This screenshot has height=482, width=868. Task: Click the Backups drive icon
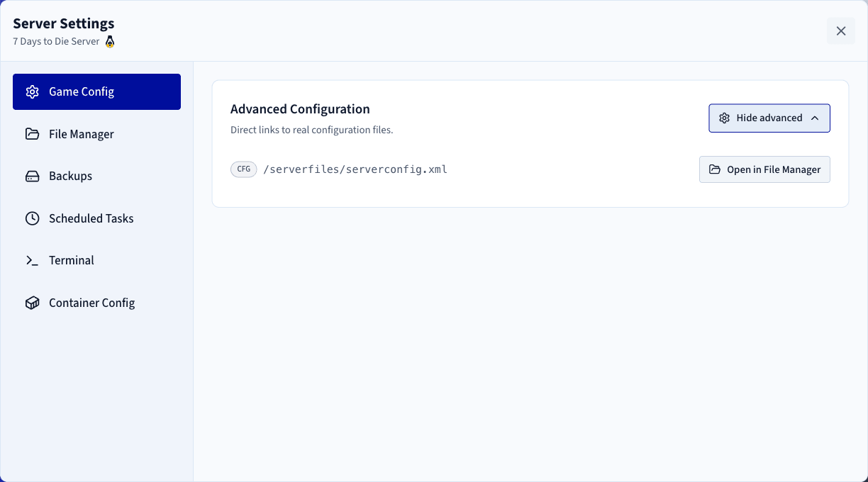point(32,176)
